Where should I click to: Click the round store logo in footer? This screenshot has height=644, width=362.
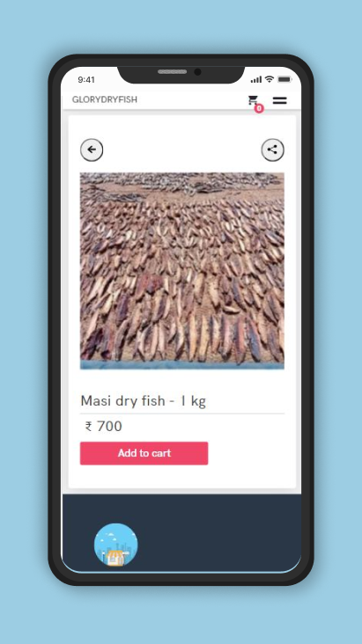pos(116,545)
